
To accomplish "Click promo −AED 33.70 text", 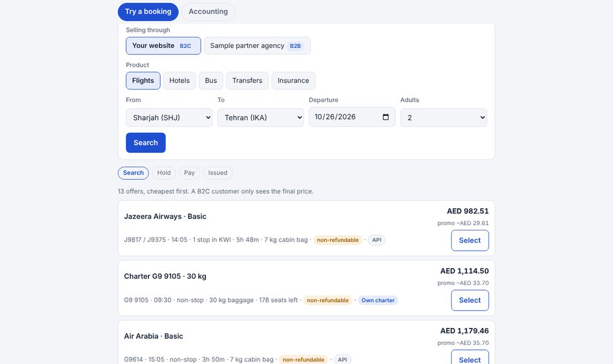I will point(463,283).
